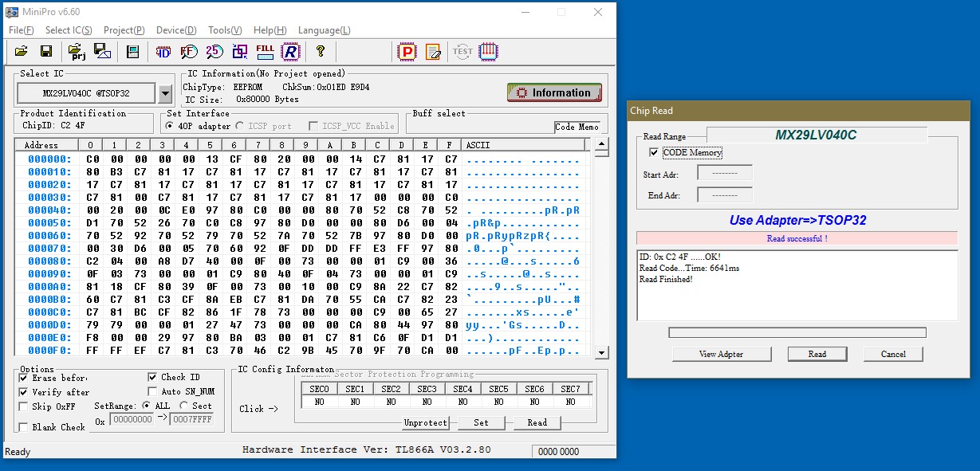Enable the Blank Check checkbox
The image size is (980, 471).
tap(23, 427)
